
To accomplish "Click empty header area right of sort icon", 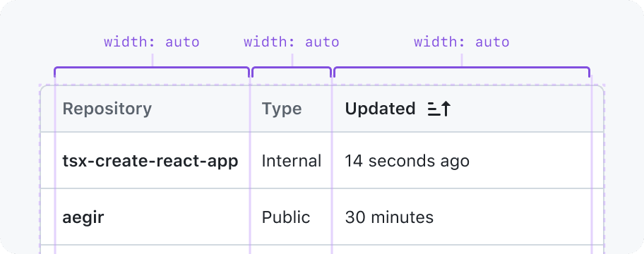I will click(x=521, y=109).
